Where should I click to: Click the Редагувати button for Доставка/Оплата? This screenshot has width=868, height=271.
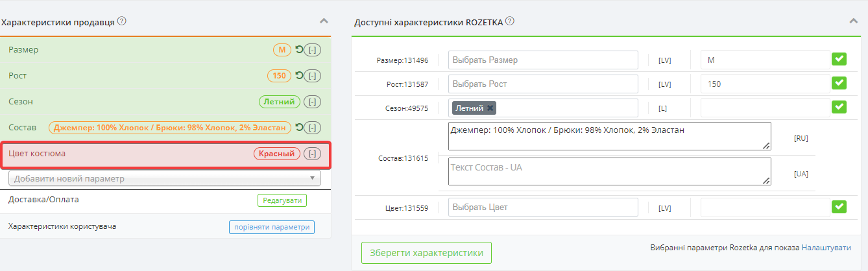coord(282,200)
